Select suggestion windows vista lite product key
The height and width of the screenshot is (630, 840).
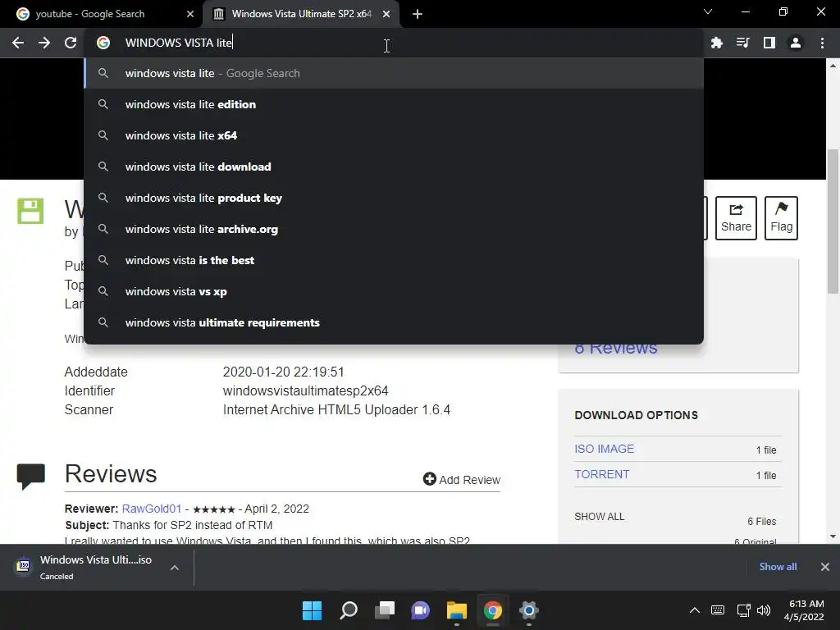394,198
